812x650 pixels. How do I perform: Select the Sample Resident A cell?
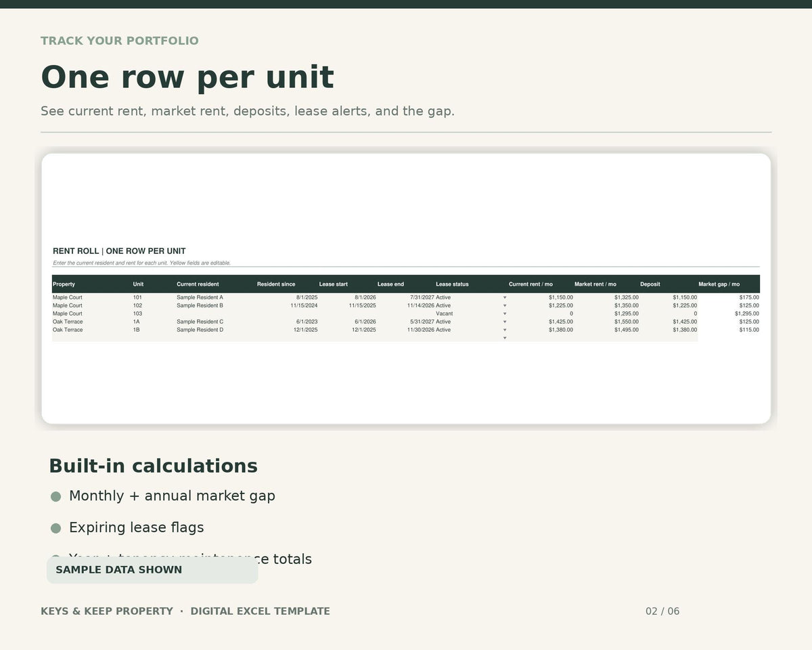pyautogui.click(x=200, y=297)
